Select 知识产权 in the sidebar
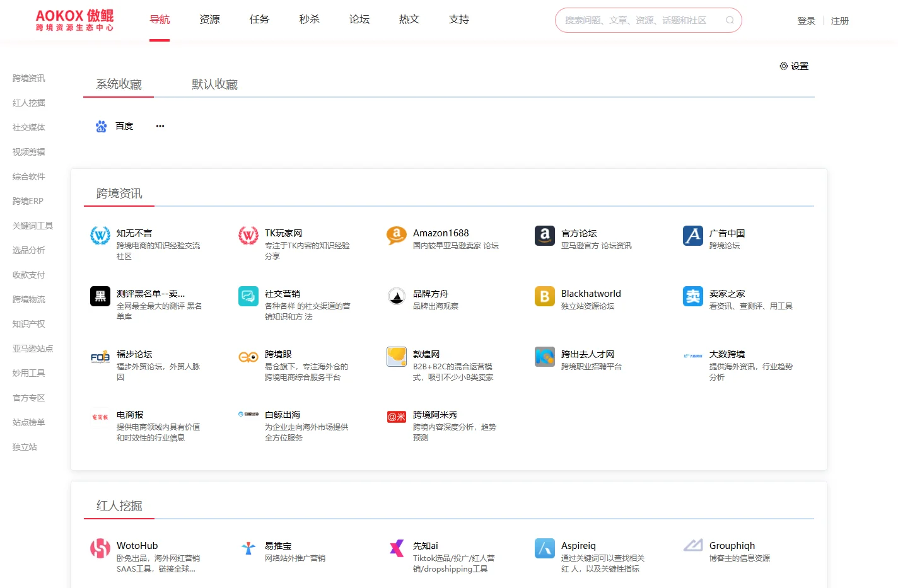 click(x=29, y=324)
